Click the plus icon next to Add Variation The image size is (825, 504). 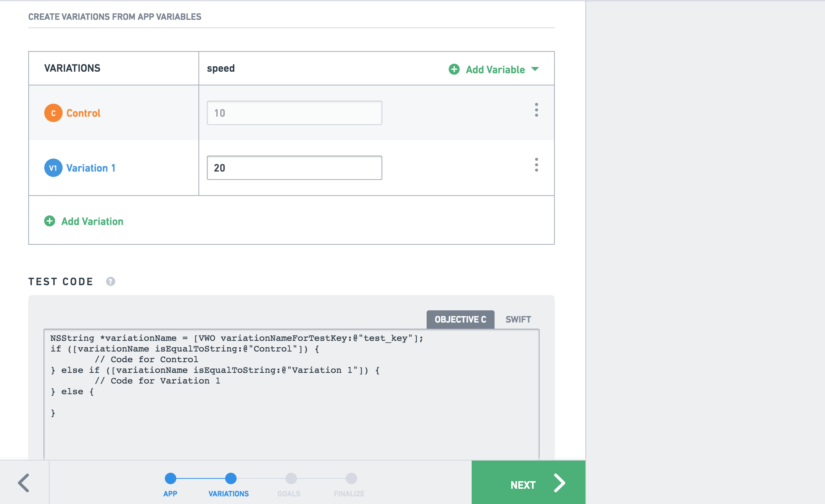(50, 221)
